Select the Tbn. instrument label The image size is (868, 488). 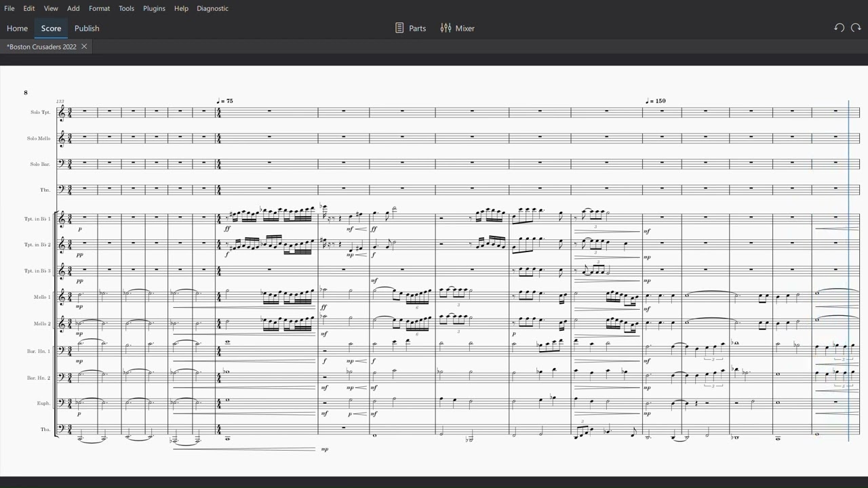pos(45,190)
